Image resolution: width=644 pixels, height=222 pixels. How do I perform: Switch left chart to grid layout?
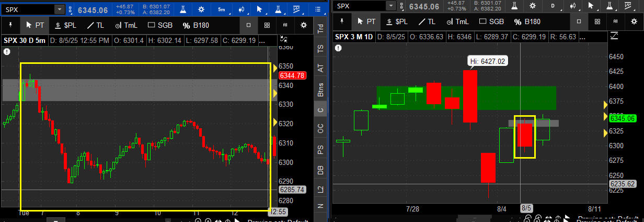click(267, 25)
